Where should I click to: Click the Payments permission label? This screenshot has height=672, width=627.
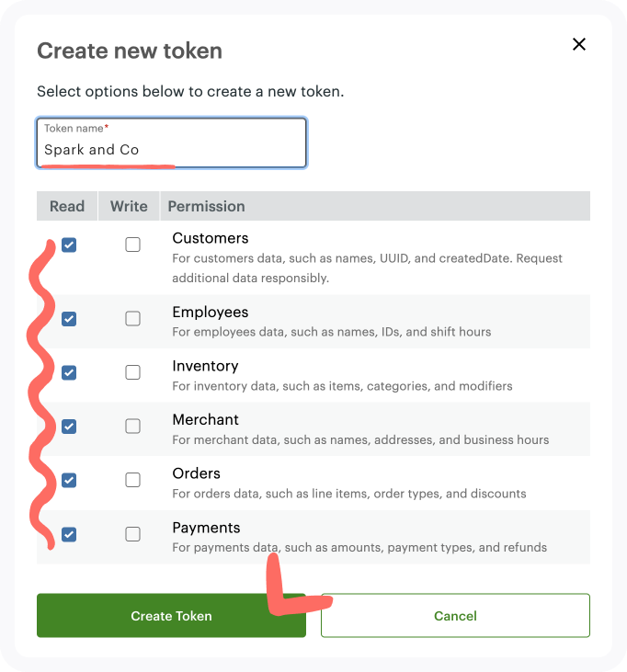point(206,528)
